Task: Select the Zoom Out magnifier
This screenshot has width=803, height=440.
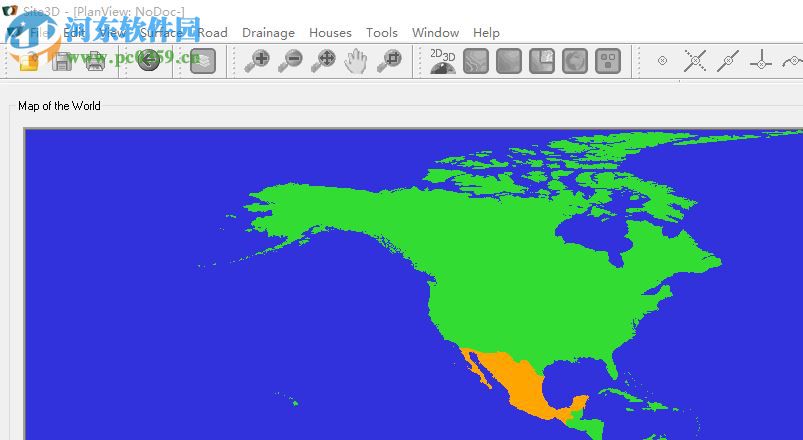Action: [x=290, y=61]
